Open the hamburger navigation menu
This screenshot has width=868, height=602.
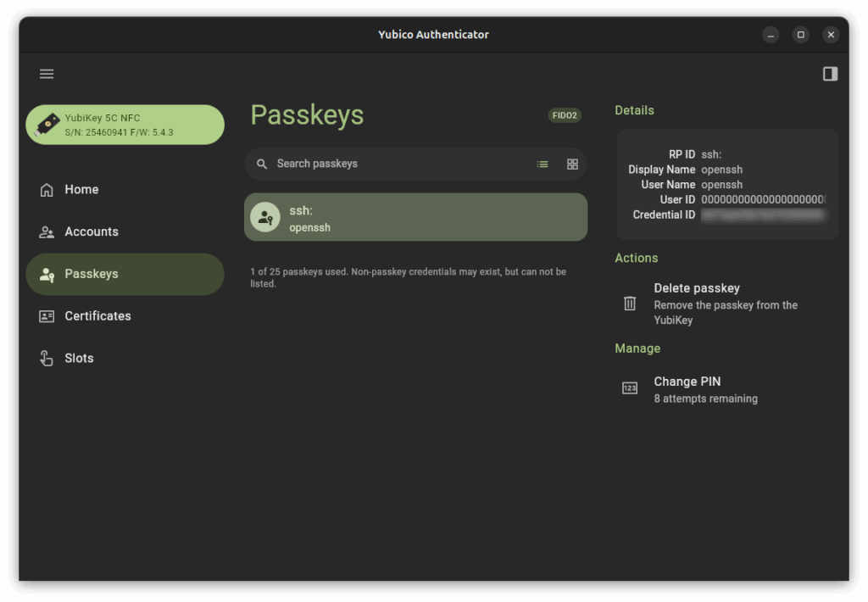click(47, 74)
